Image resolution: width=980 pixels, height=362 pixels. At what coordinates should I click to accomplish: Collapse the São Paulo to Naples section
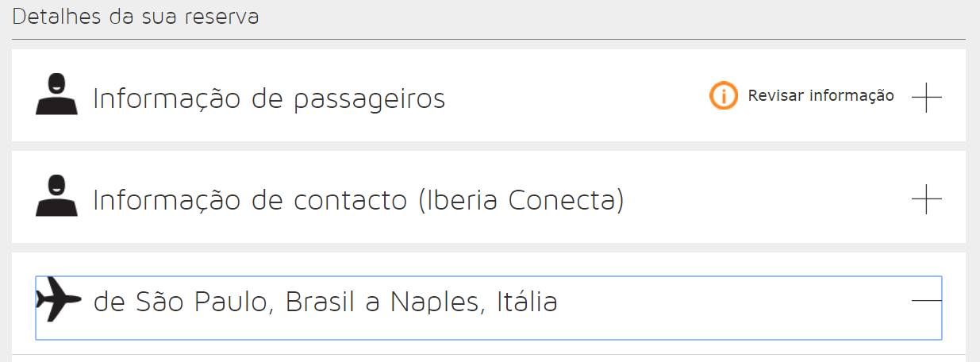926,300
